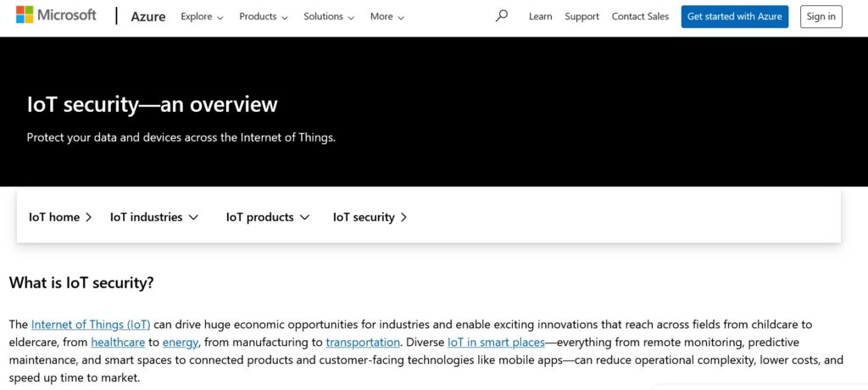Open the search magnifier icon
This screenshot has width=868, height=390.
tap(502, 16)
